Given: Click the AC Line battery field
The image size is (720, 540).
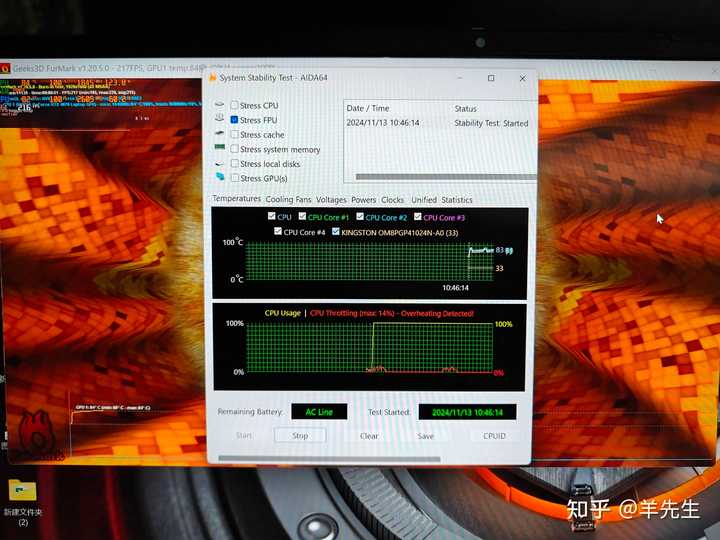Looking at the screenshot, I should point(319,412).
